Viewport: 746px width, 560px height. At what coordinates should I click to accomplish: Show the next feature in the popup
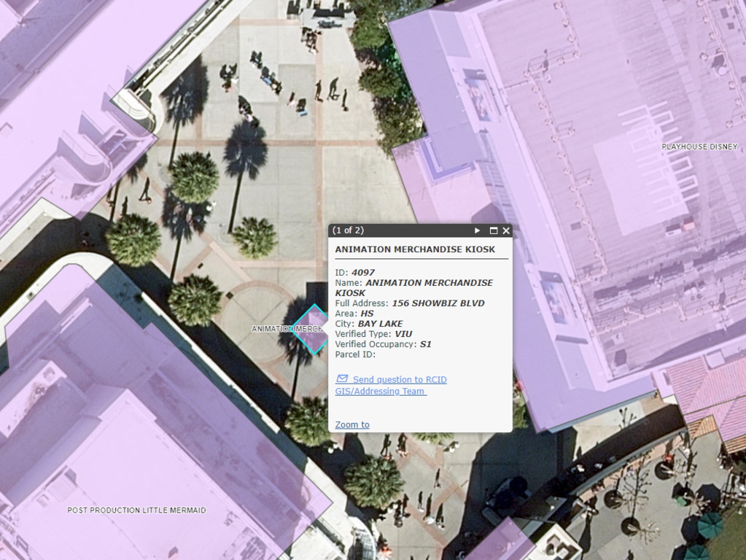pos(478,230)
